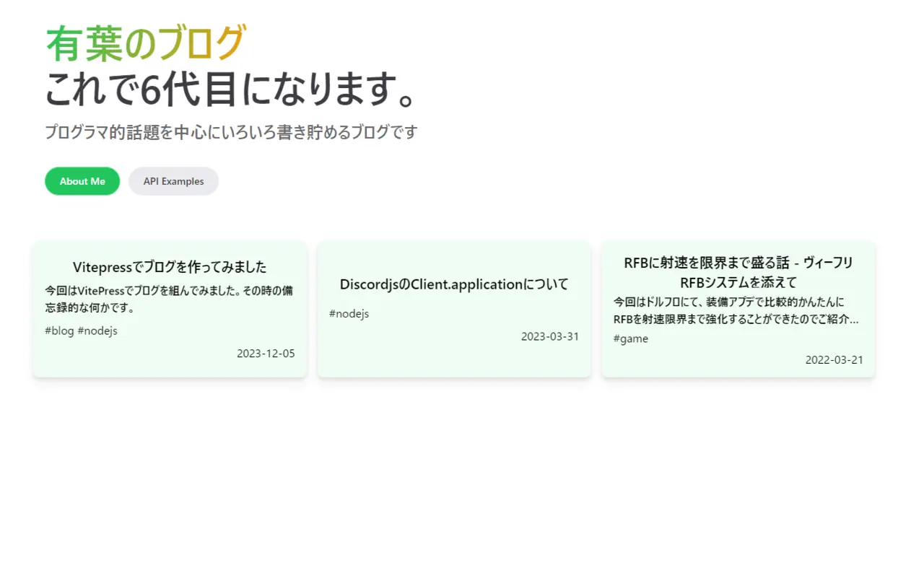Image resolution: width=924 pixels, height=586 pixels.
Task: Click the 2022-03-21 date on RFB card
Action: [x=834, y=360]
